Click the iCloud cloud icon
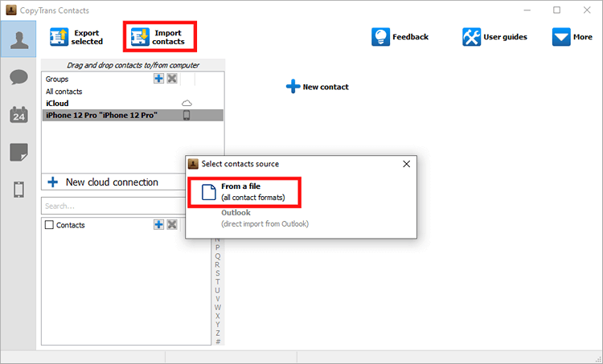603x364 pixels. click(x=187, y=103)
